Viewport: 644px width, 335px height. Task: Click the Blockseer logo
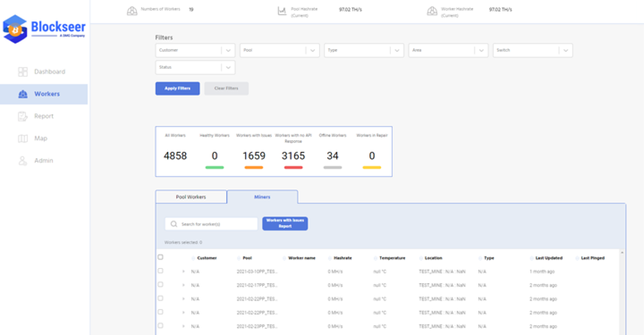point(44,29)
